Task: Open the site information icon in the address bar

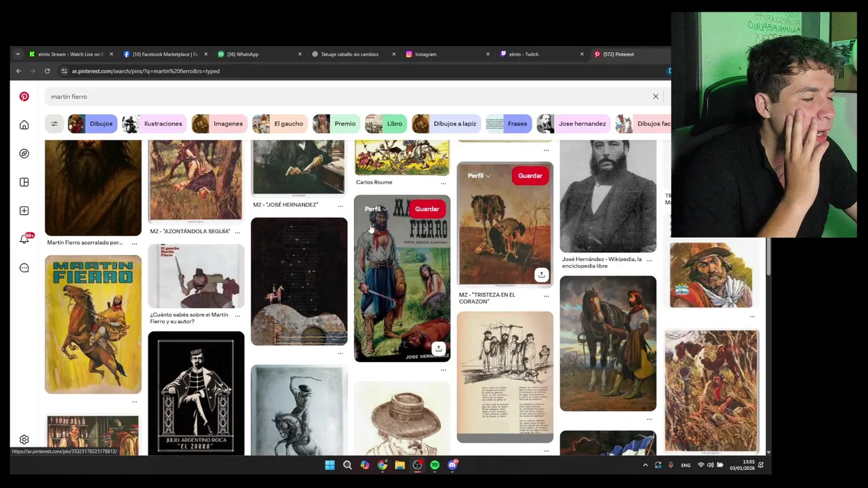Action: click(64, 70)
